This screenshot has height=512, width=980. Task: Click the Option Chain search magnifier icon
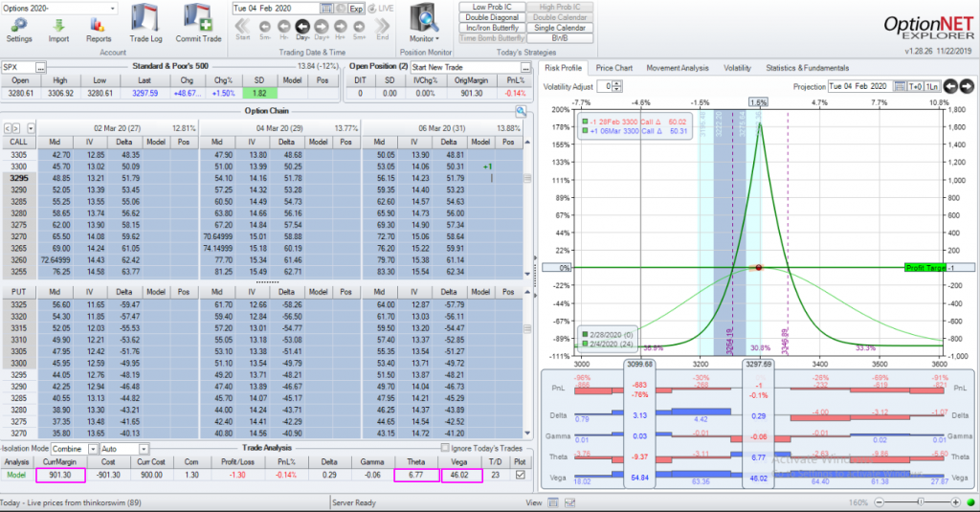point(521,111)
